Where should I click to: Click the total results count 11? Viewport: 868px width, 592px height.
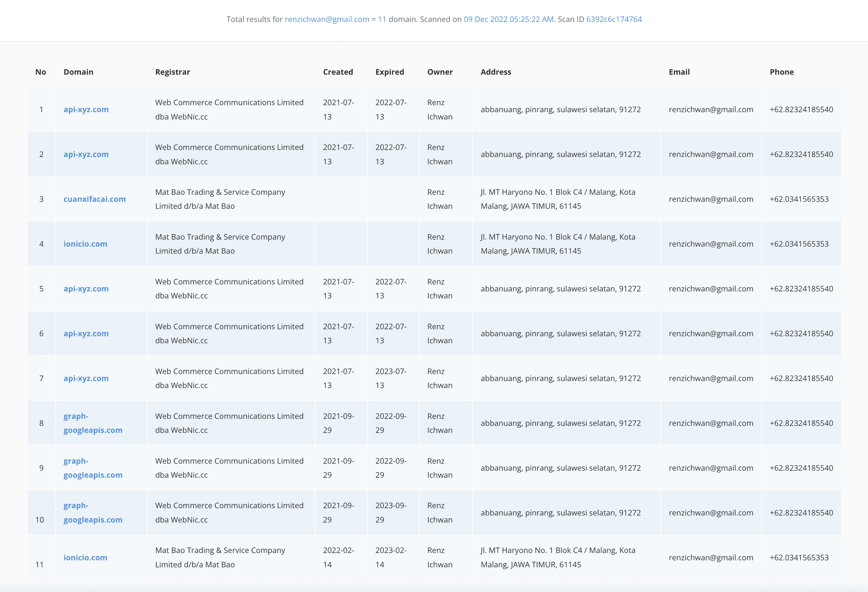(382, 19)
